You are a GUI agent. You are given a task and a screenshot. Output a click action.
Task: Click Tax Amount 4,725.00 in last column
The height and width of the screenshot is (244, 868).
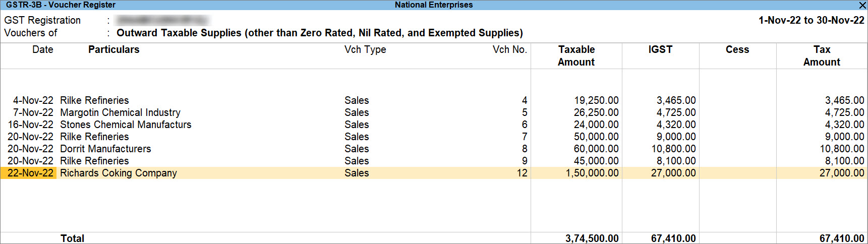pos(845,112)
